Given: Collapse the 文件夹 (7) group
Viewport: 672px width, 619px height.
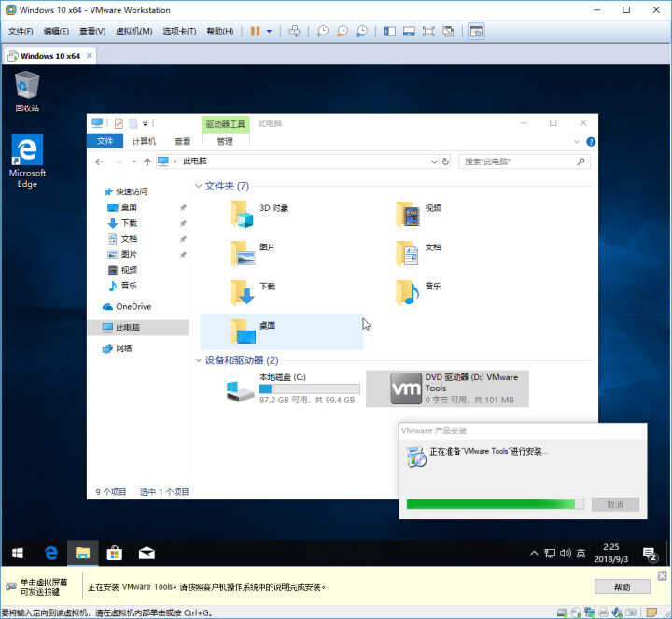Looking at the screenshot, I should click(199, 186).
